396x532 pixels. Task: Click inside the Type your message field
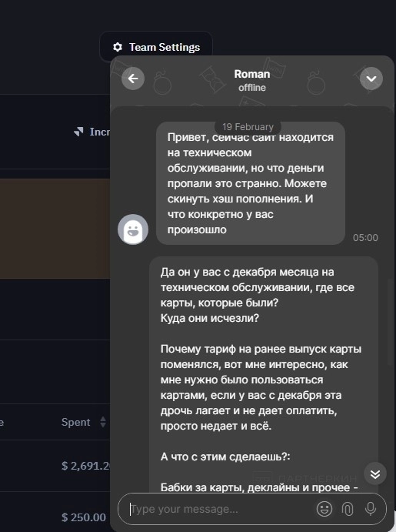tap(217, 509)
